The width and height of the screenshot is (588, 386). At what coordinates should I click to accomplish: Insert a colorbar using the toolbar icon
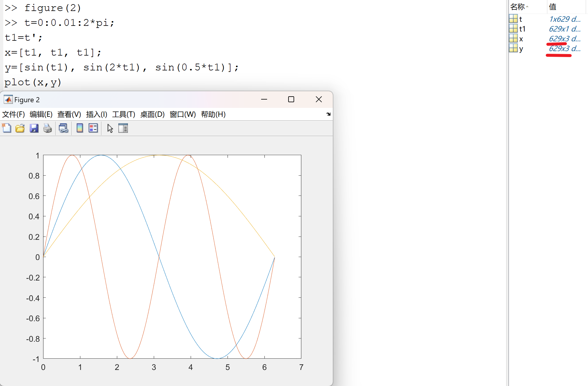[x=80, y=128]
